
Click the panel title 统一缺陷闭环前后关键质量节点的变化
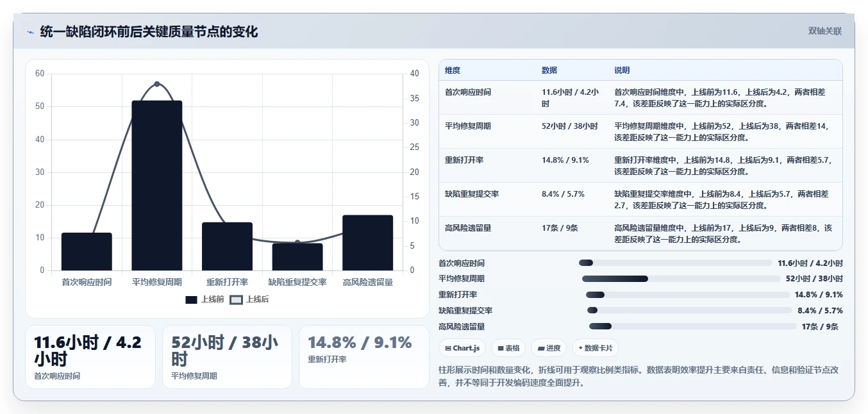[x=149, y=32]
